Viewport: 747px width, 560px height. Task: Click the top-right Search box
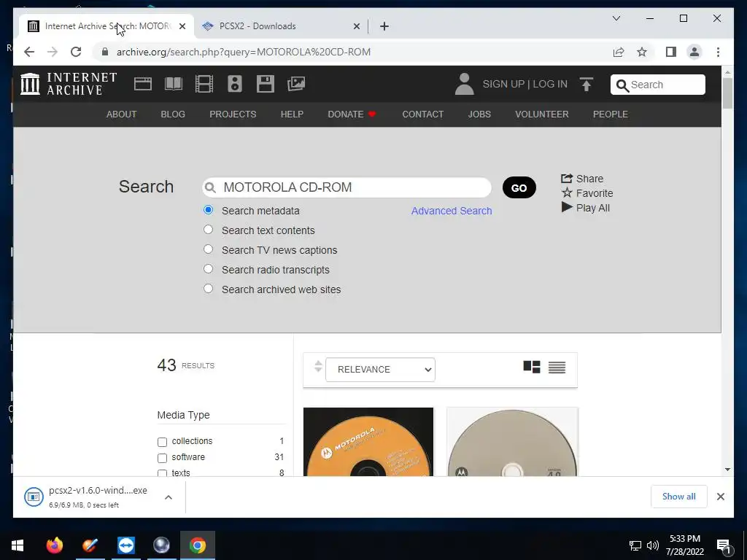tap(657, 85)
